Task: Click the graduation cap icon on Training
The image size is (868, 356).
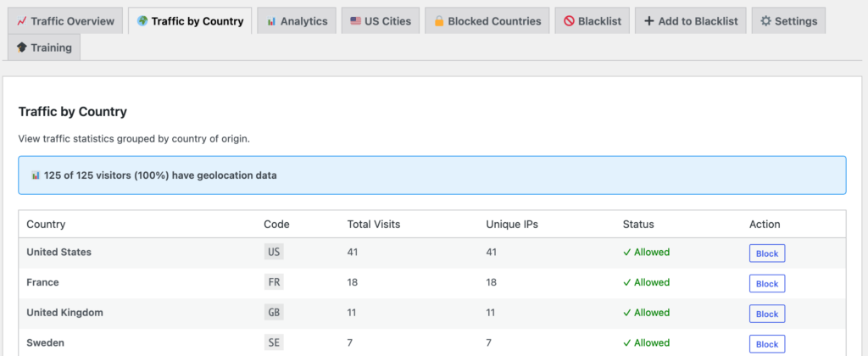Action: click(x=21, y=47)
